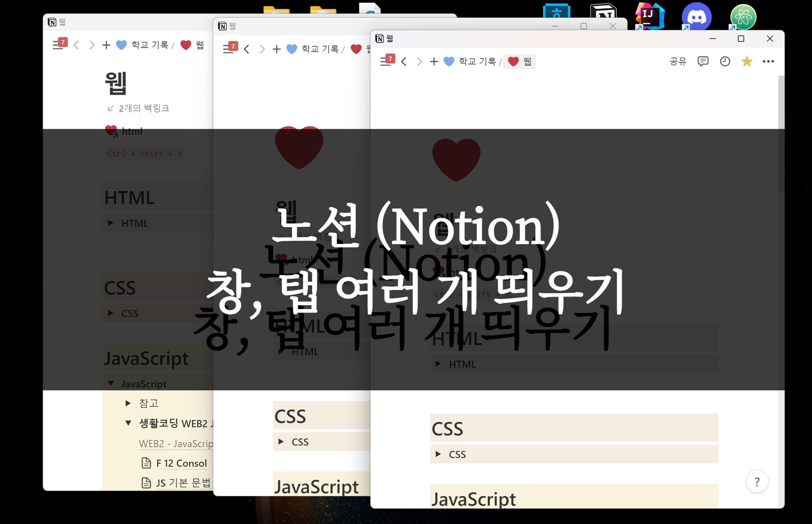Screen dimensions: 812x524
Task: Select 학교 기록 breadcrumb in front window
Action: pos(477,62)
